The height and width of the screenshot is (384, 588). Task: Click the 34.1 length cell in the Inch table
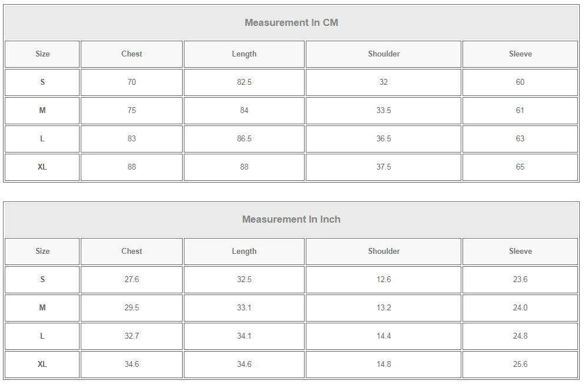(x=244, y=336)
